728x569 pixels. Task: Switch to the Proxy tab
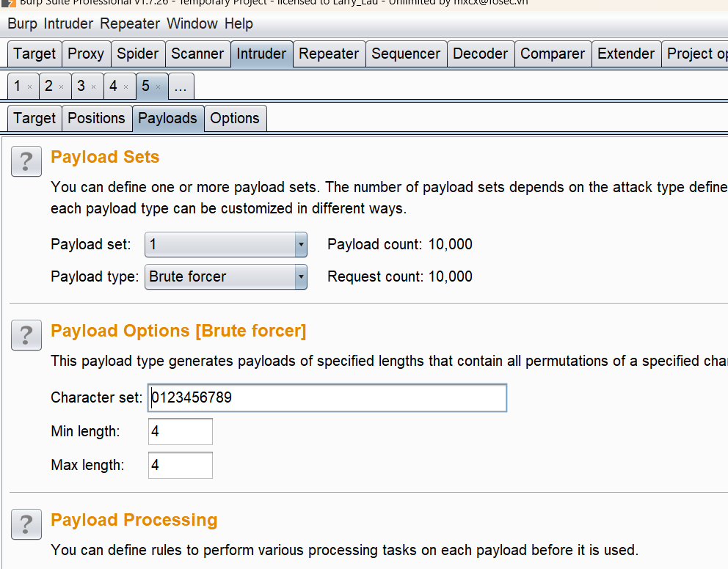[x=86, y=54]
